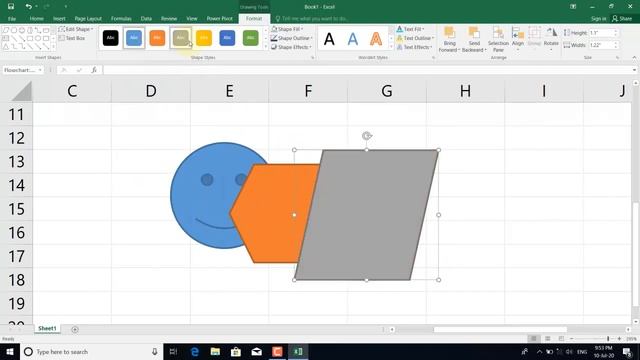The width and height of the screenshot is (640, 360).
Task: Open the Review ribbon tab
Action: pyautogui.click(x=169, y=18)
